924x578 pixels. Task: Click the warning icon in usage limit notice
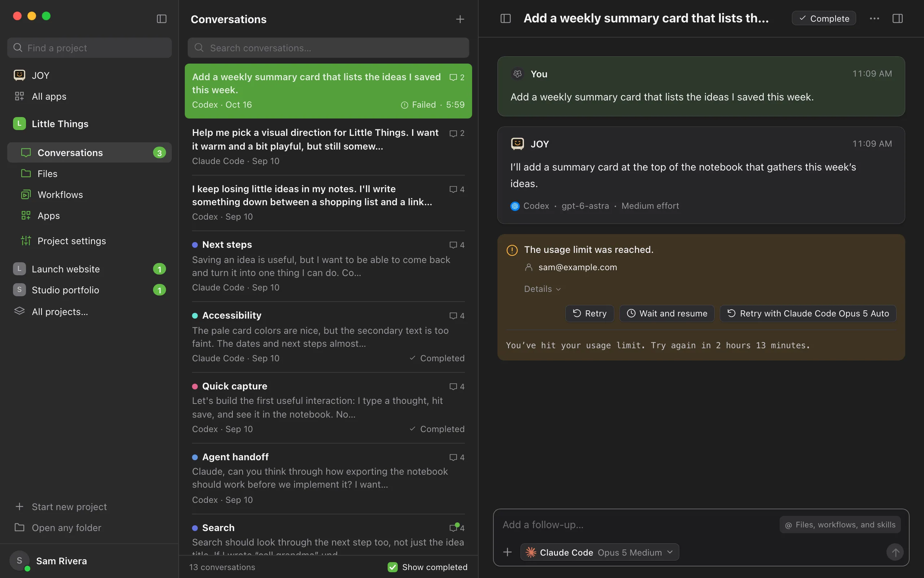click(x=512, y=250)
